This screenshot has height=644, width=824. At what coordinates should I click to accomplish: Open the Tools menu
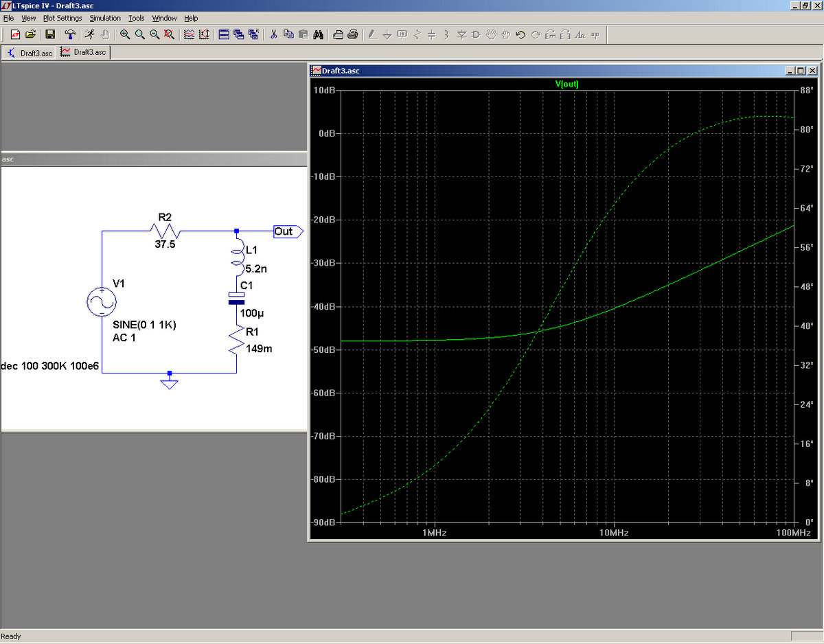click(x=137, y=18)
